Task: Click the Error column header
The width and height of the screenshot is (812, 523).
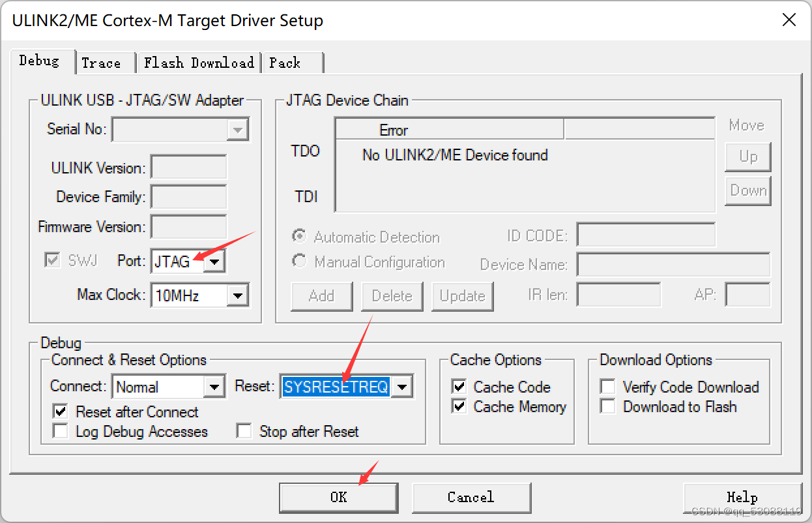Action: (x=450, y=130)
